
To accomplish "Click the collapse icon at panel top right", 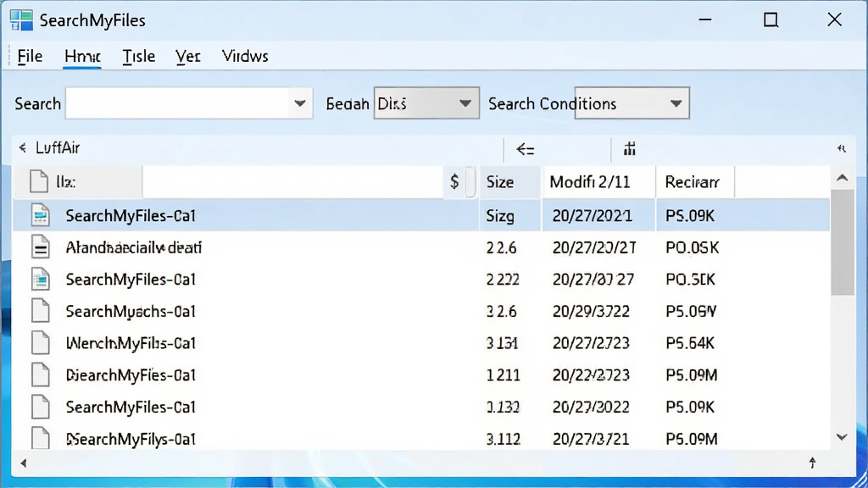I will 842,148.
